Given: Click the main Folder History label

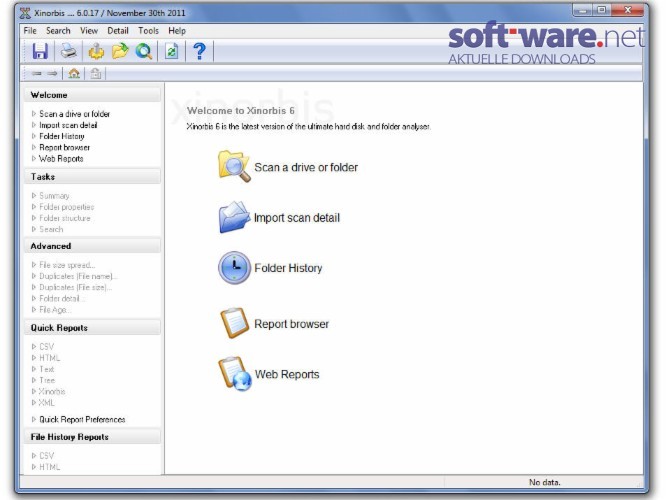Looking at the screenshot, I should coord(288,268).
